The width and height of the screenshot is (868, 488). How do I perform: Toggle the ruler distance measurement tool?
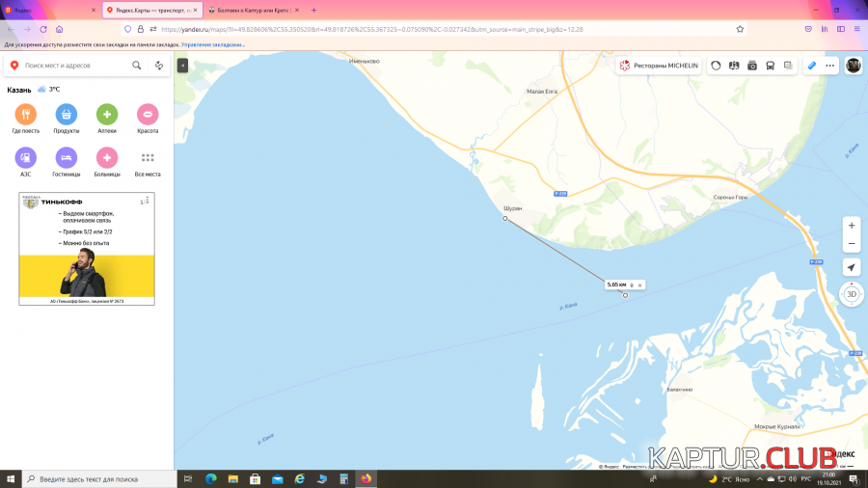point(811,66)
